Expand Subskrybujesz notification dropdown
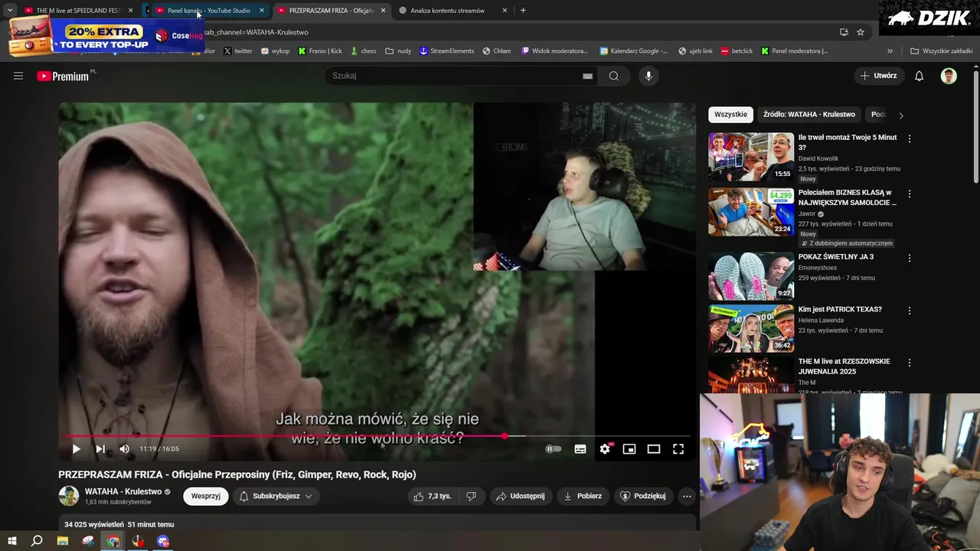 [x=276, y=496]
